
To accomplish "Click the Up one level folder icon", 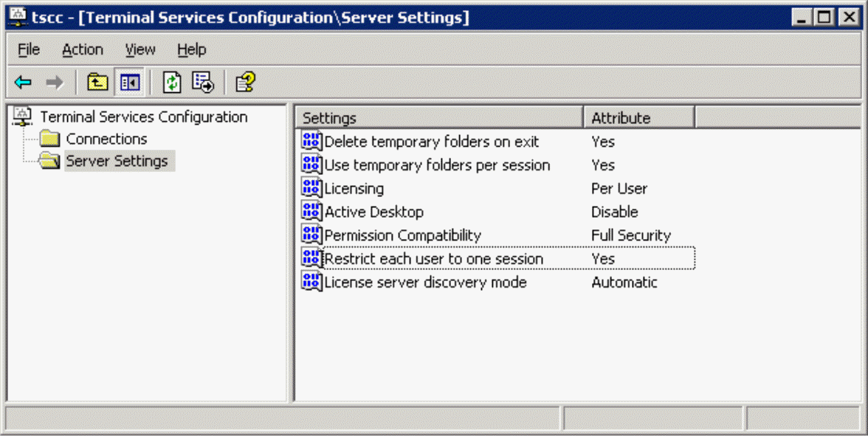I will tap(97, 83).
